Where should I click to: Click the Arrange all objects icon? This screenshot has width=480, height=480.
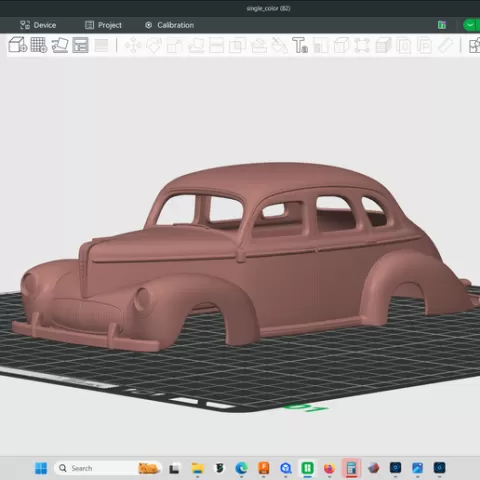pyautogui.click(x=80, y=45)
